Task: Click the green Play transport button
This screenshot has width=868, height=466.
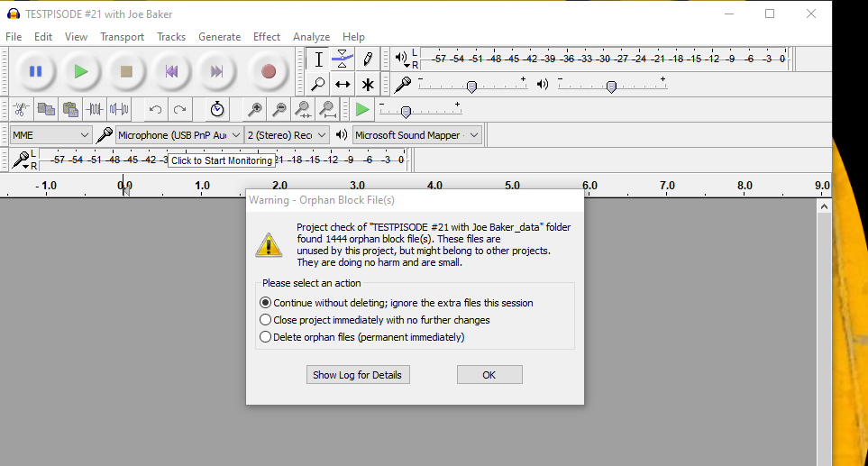Action: coord(81,71)
